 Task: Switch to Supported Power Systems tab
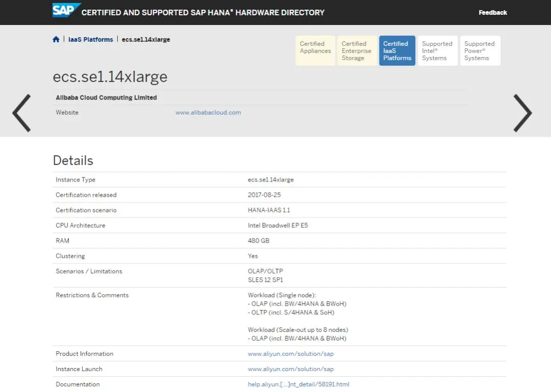pyautogui.click(x=480, y=50)
